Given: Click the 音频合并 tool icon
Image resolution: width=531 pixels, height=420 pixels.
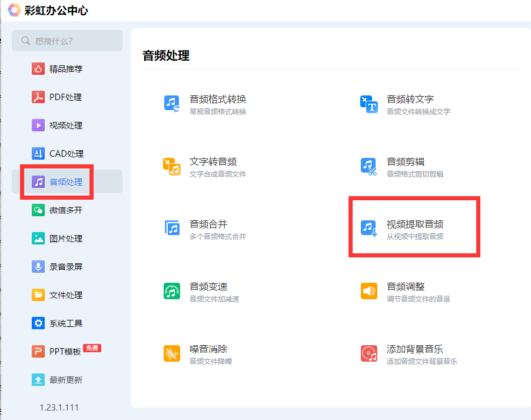Looking at the screenshot, I should pos(172,227).
